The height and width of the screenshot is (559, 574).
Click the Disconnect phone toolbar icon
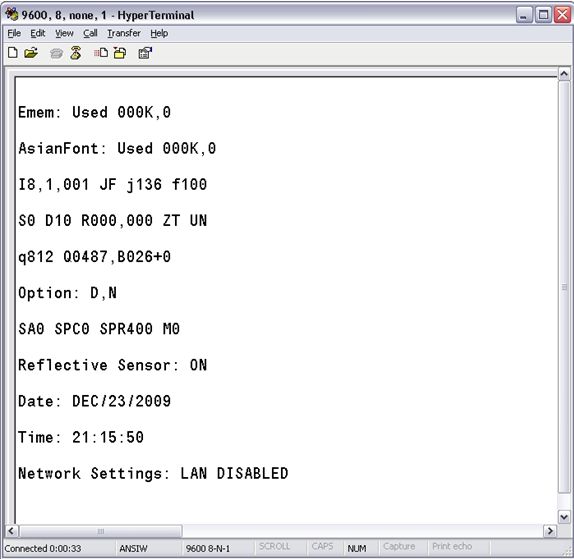click(76, 53)
